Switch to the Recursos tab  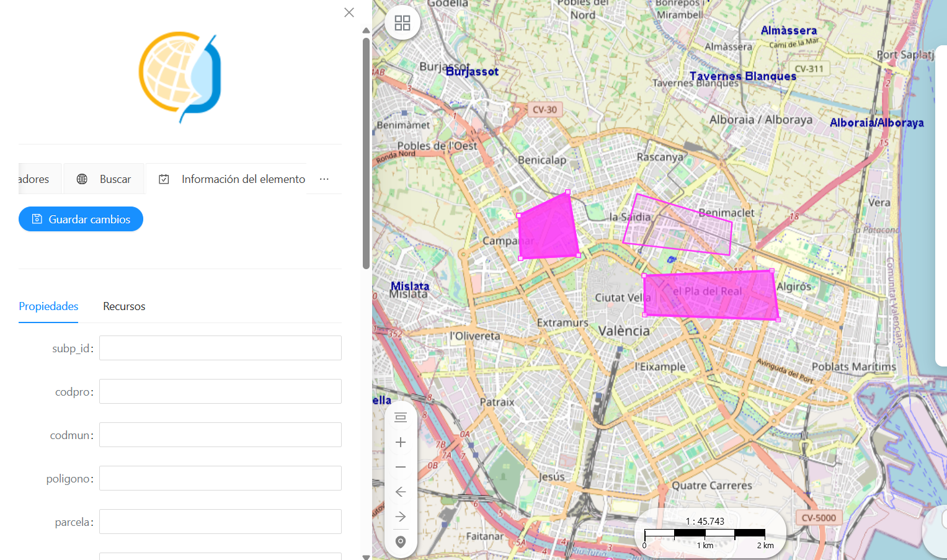point(124,306)
